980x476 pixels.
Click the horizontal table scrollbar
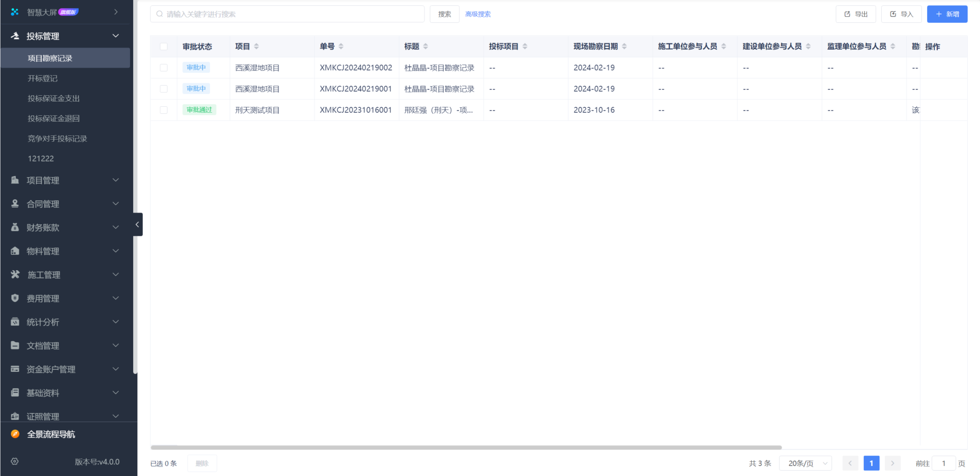tap(466, 447)
